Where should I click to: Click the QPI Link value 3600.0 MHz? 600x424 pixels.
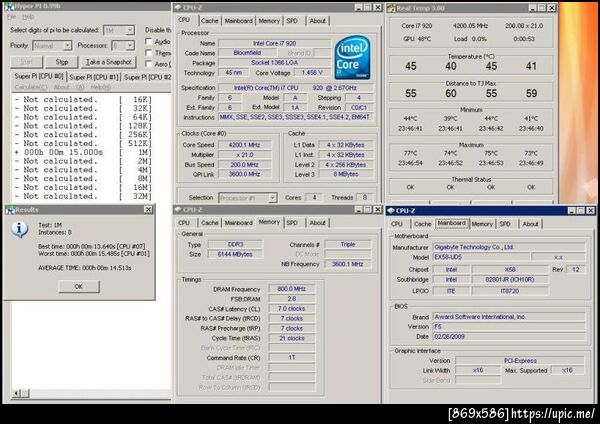coord(244,174)
